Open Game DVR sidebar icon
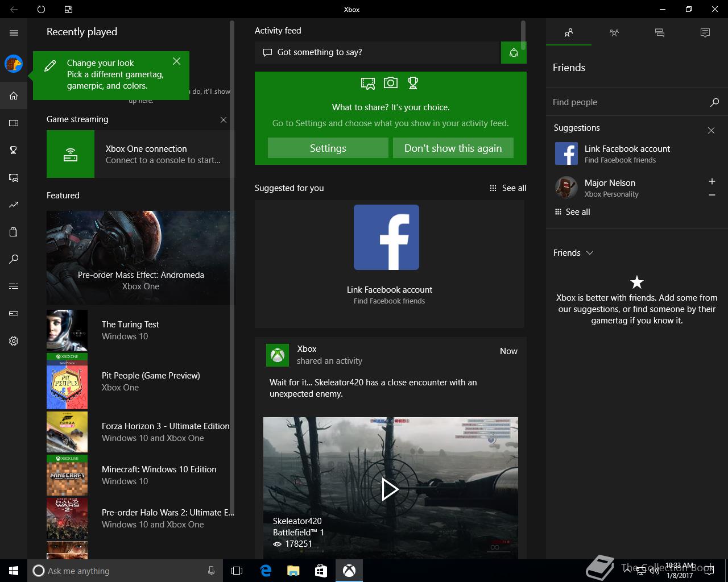The image size is (728, 582). click(14, 177)
